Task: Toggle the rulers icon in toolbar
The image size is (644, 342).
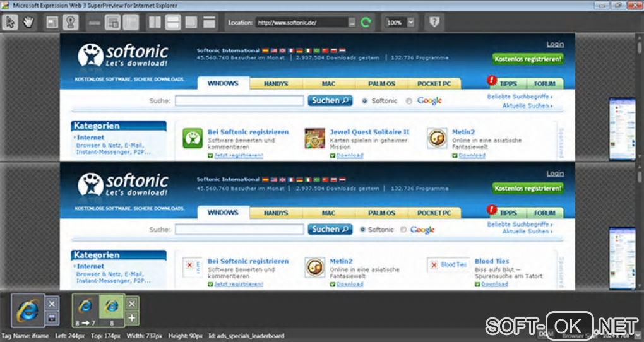Action: tap(95, 22)
